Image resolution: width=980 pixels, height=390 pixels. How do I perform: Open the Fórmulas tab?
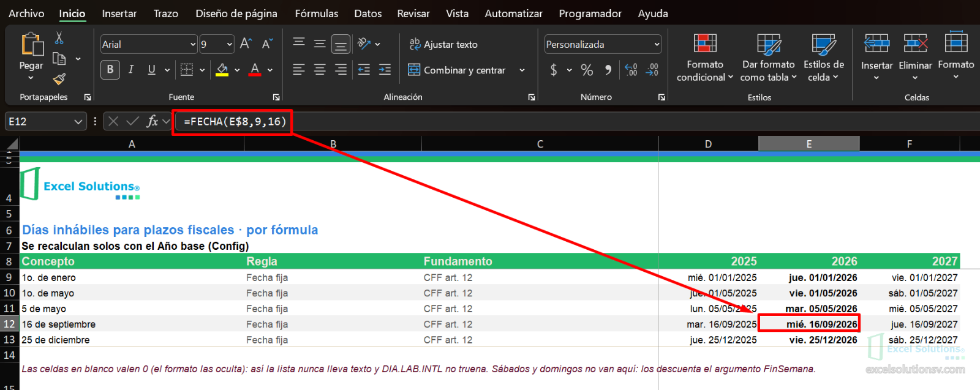(317, 13)
